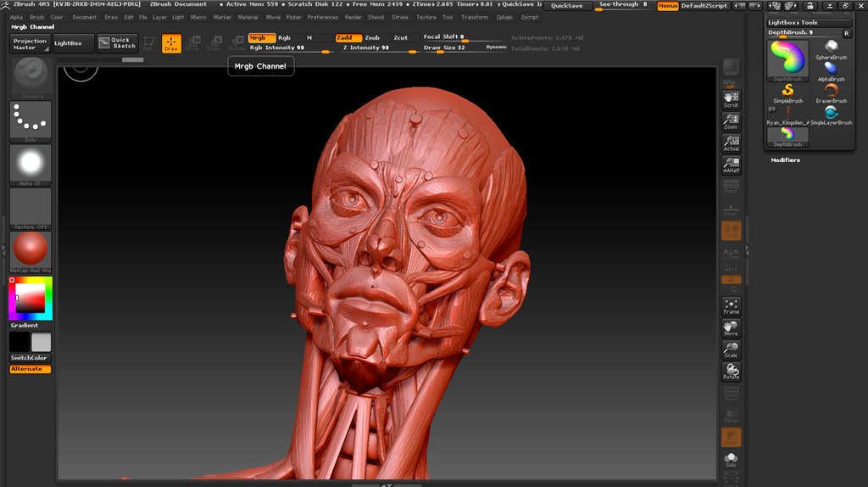This screenshot has width=868, height=487.
Task: Open the Alpha 01 selector
Action: pos(31,165)
